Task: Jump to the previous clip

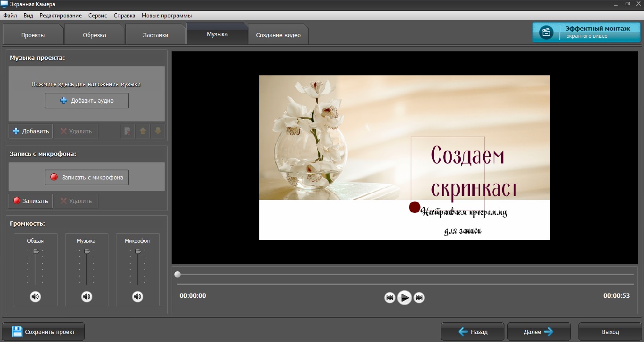Action: 389,297
